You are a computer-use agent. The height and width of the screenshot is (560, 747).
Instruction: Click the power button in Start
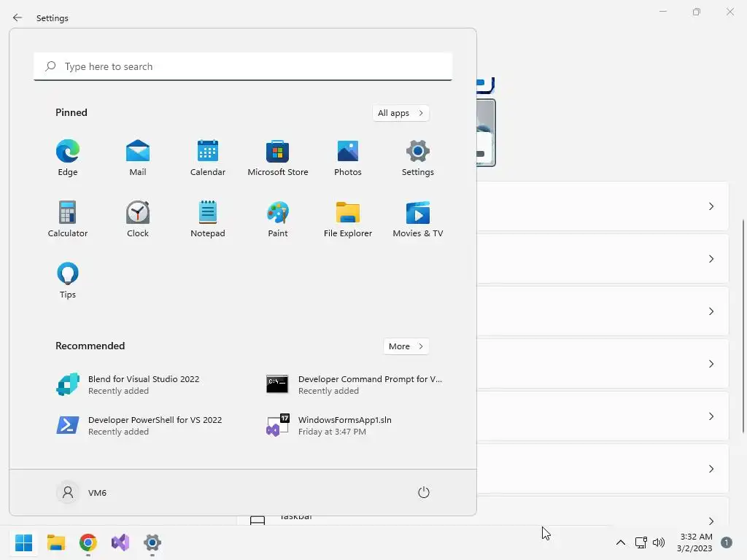424,492
